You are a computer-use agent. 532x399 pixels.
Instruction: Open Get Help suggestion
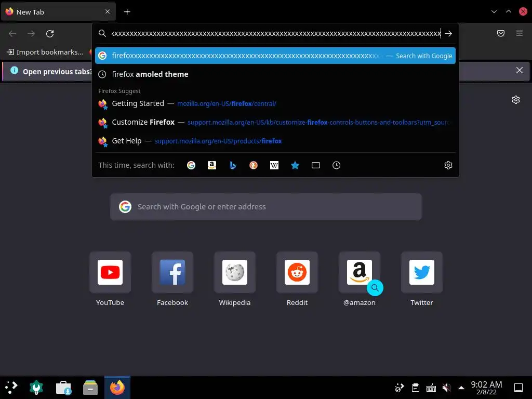pos(275,141)
